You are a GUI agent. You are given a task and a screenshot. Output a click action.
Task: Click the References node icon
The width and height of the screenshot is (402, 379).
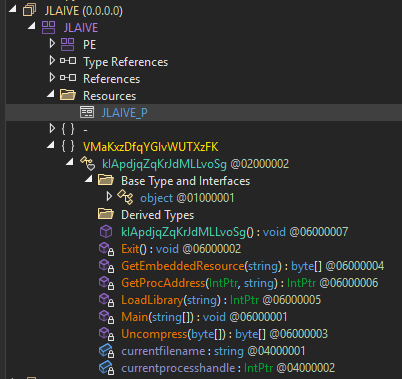pyautogui.click(x=68, y=78)
